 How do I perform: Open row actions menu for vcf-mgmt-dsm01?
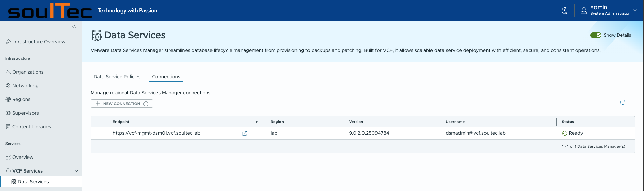click(99, 133)
